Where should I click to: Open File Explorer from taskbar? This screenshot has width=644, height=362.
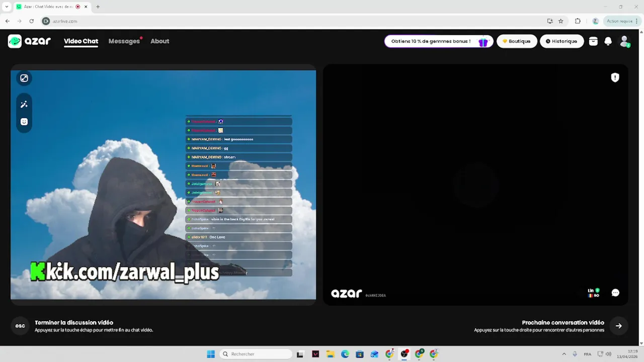tap(330, 354)
